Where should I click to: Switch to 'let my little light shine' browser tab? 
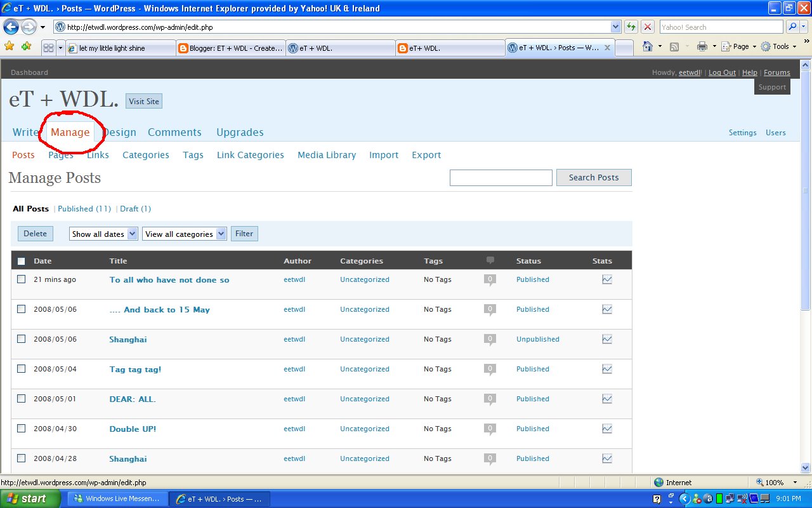(121, 48)
